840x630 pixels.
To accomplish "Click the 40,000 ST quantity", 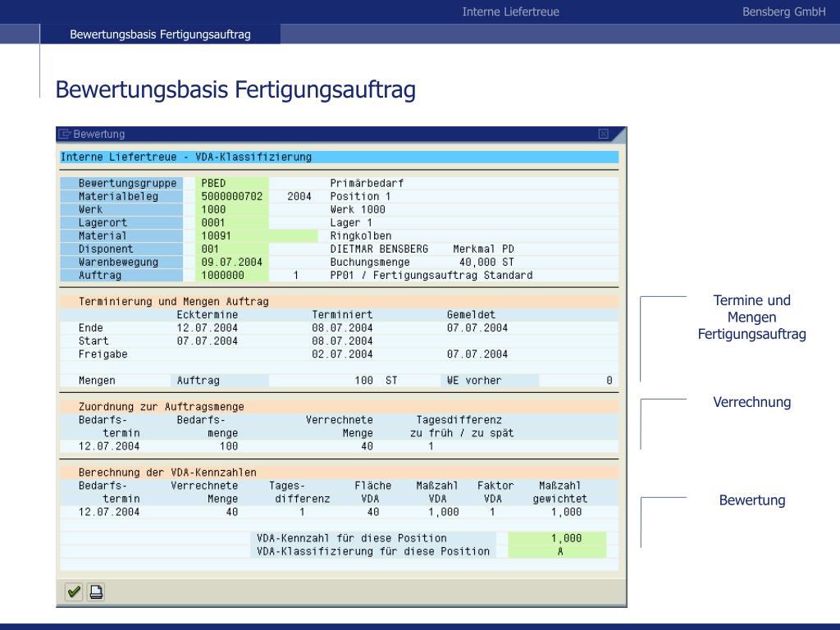I will tap(486, 262).
